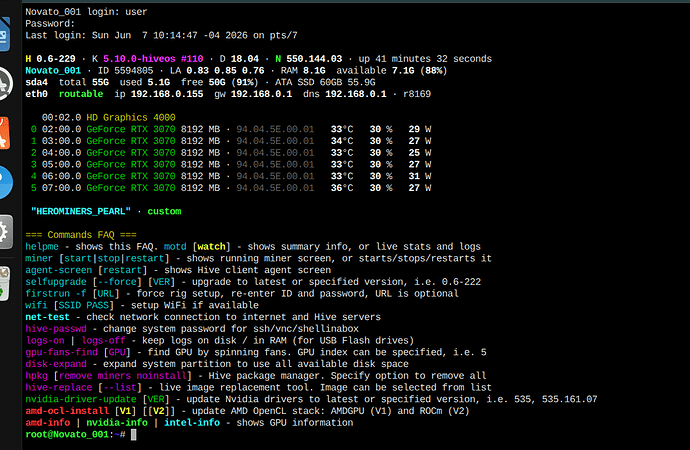This screenshot has height=450, width=690.
Task: Click green 'routable' network status
Action: coord(81,94)
